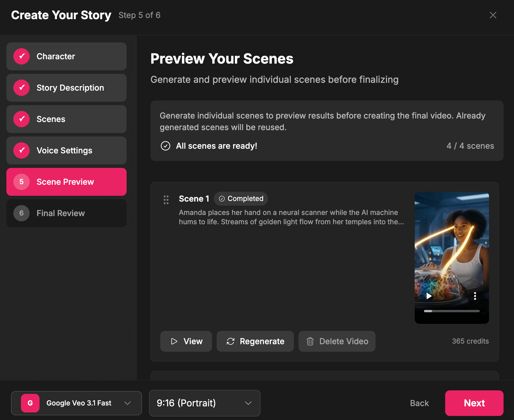Open the 9:16 (Portrait) aspect ratio dropdown
This screenshot has width=514, height=420.
pos(205,403)
